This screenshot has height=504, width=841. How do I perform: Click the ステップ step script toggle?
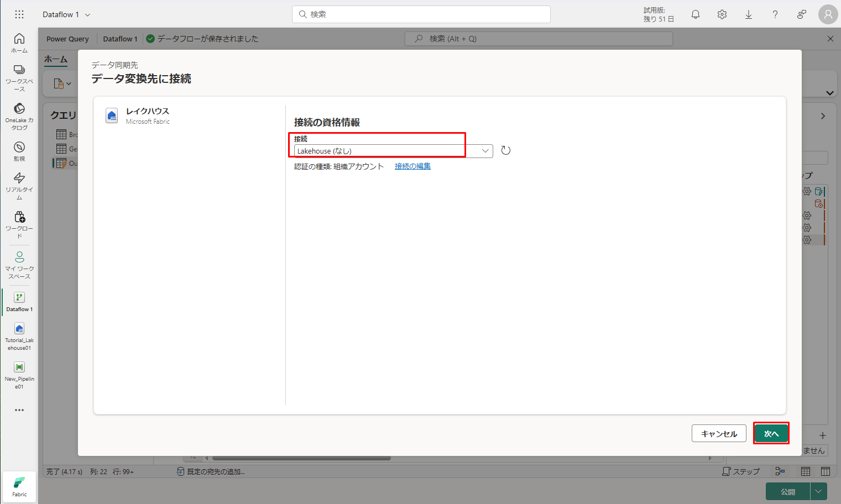(x=741, y=471)
